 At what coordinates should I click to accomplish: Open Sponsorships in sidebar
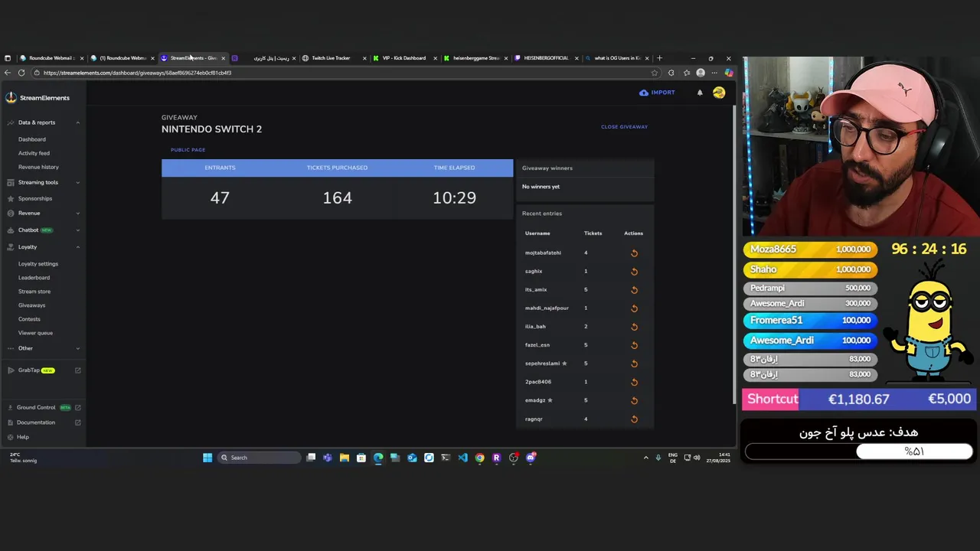[35, 199]
